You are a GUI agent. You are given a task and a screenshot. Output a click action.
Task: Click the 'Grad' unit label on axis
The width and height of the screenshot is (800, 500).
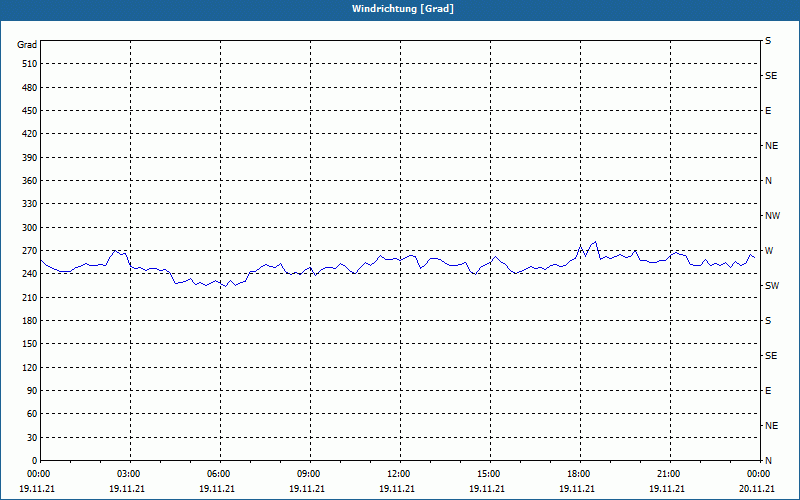pyautogui.click(x=27, y=45)
